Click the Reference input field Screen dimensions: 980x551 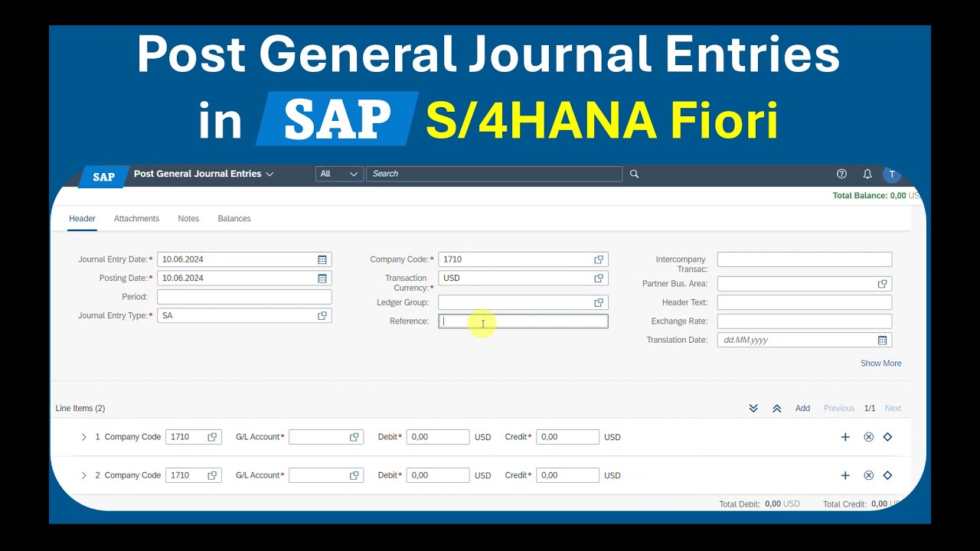[523, 321]
